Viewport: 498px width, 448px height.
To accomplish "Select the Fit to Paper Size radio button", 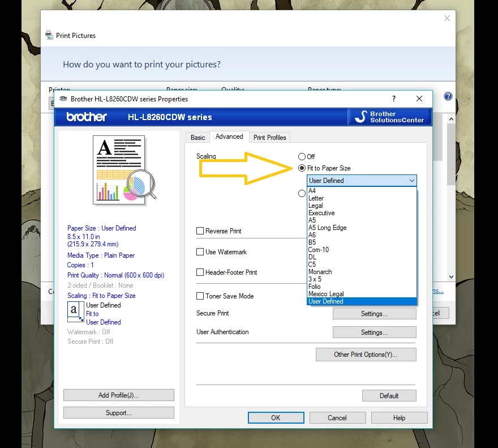I will point(302,168).
